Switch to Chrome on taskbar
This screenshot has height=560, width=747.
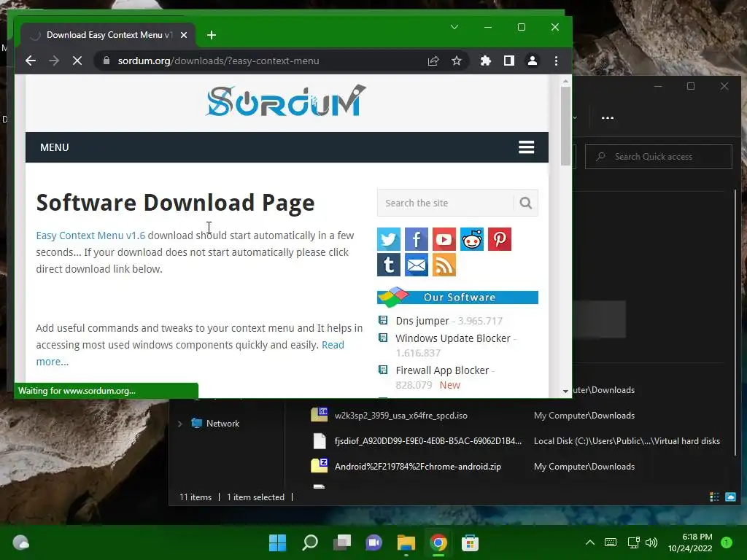pos(438,542)
